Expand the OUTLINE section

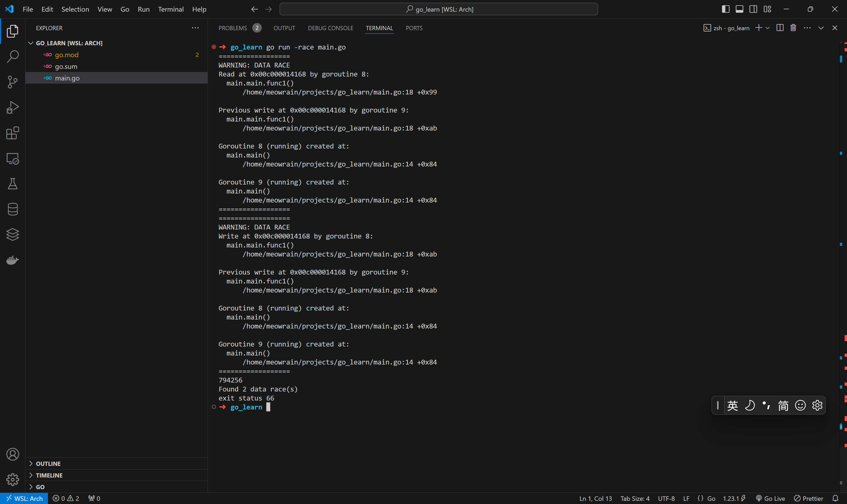48,463
